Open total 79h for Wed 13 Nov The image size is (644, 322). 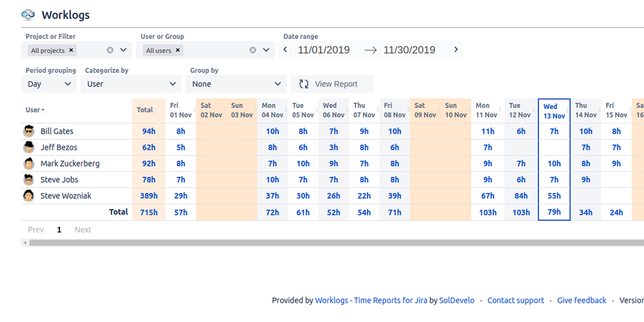[x=554, y=212]
